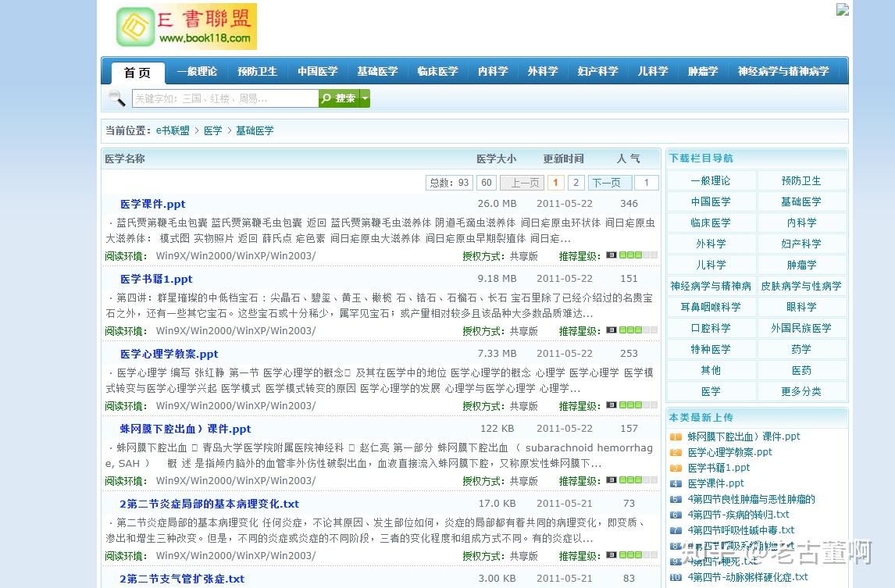Open sidebar category 眼科学
This screenshot has width=895, height=588.
click(801, 307)
